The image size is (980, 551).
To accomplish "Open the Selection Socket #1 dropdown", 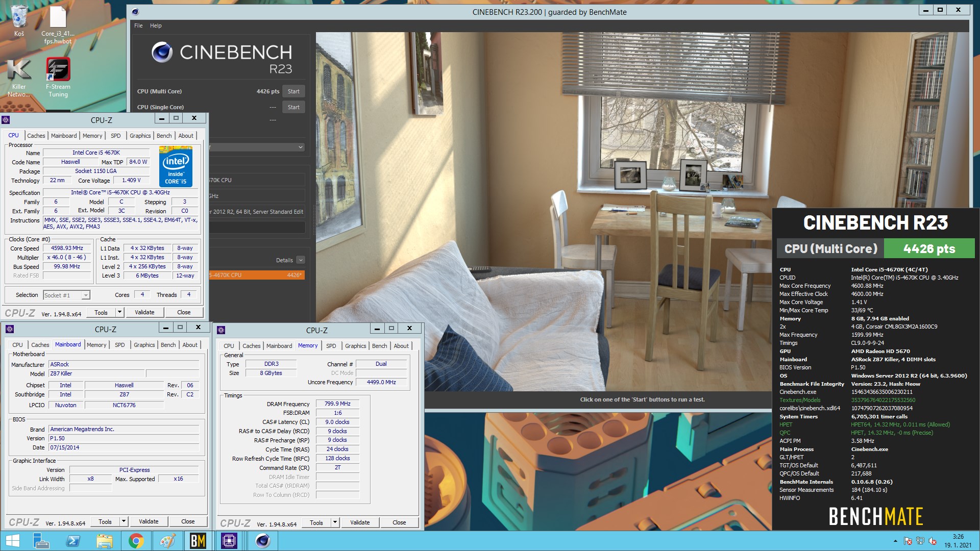I will pyautogui.click(x=66, y=295).
